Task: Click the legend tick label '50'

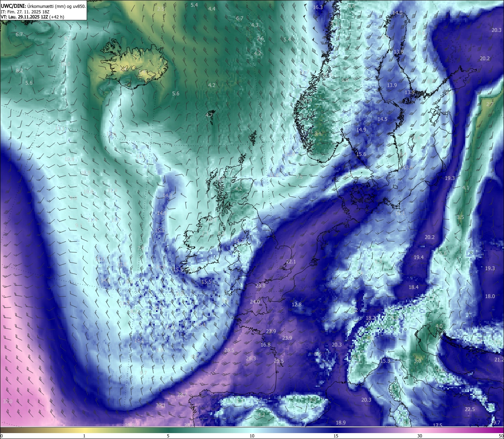Action: tap(501, 436)
